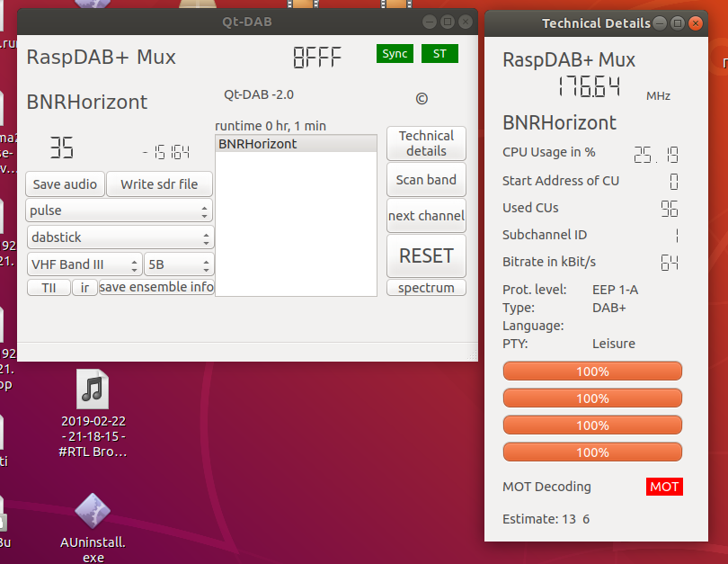Open the 5B channel dropdown
728x564 pixels.
click(179, 264)
